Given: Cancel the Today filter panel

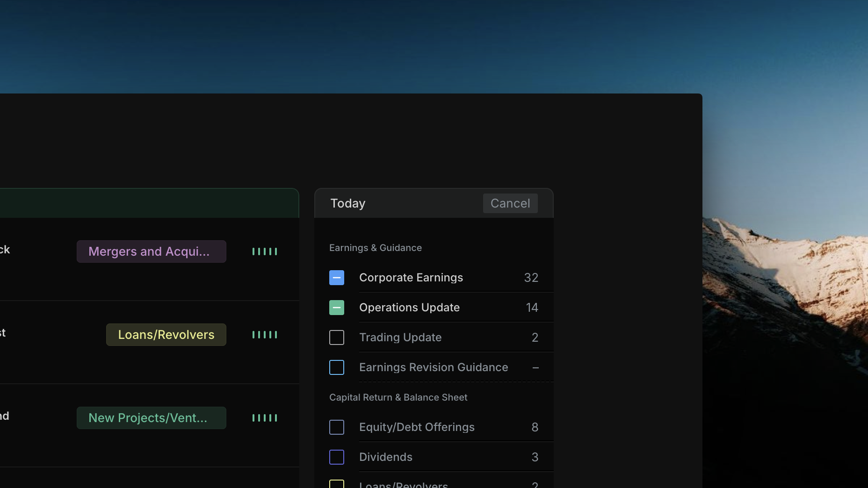Looking at the screenshot, I should click(510, 203).
